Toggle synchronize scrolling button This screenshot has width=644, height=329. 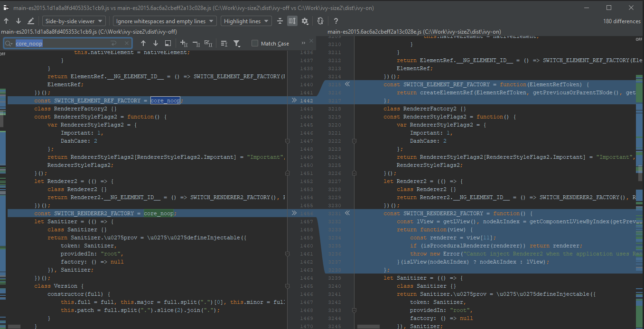(x=292, y=21)
